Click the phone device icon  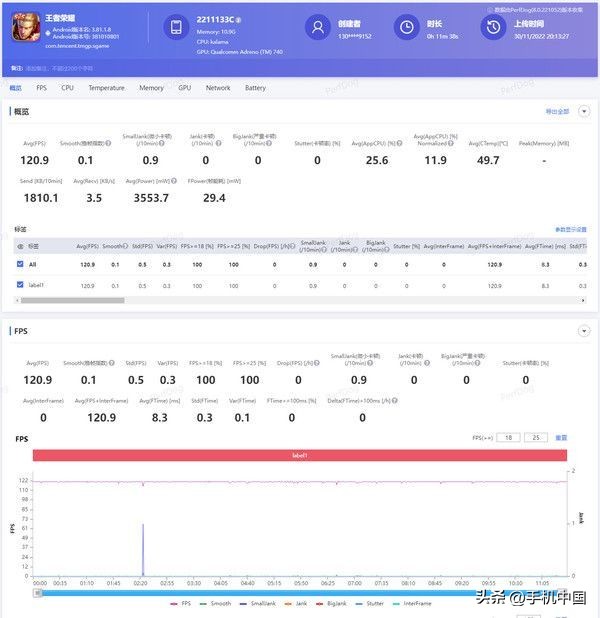point(176,28)
